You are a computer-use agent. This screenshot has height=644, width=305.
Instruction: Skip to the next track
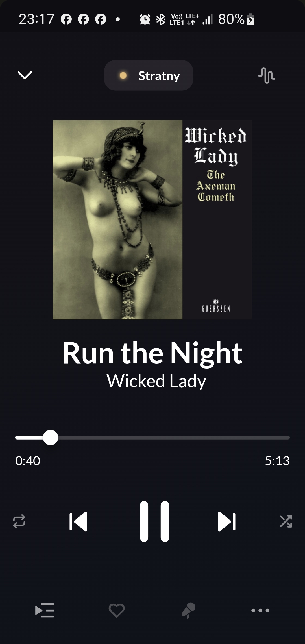click(227, 521)
